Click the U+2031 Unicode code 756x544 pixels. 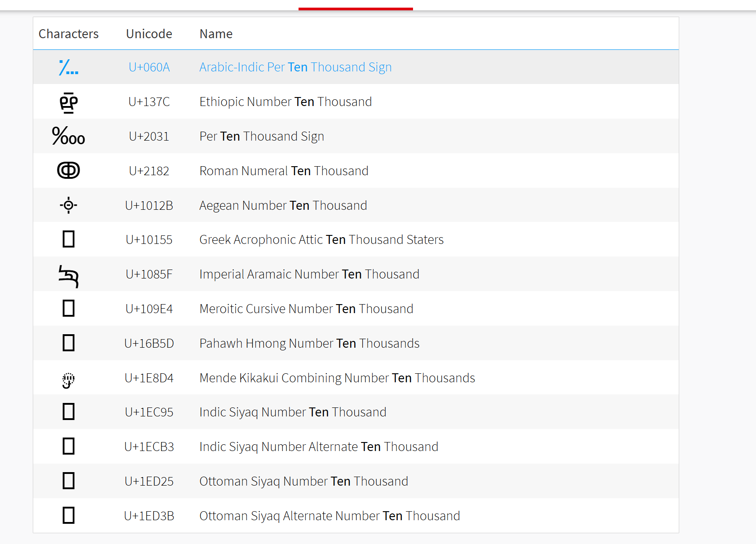149,136
